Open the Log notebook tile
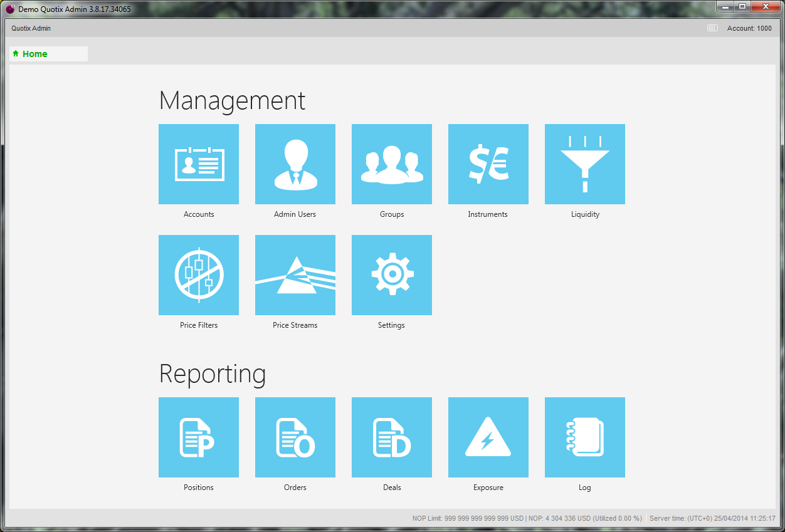Image resolution: width=785 pixels, height=532 pixels. (x=585, y=437)
